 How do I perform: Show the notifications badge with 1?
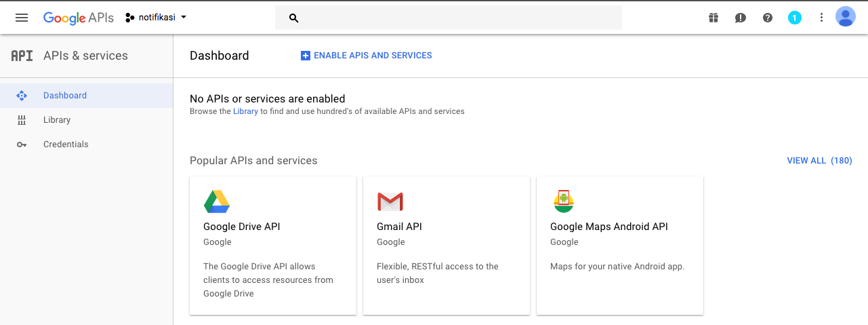795,18
